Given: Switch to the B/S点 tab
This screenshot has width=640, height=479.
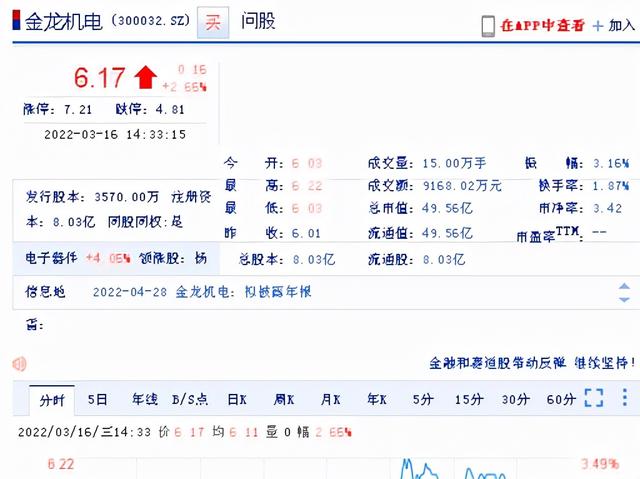Looking at the screenshot, I should [x=190, y=399].
